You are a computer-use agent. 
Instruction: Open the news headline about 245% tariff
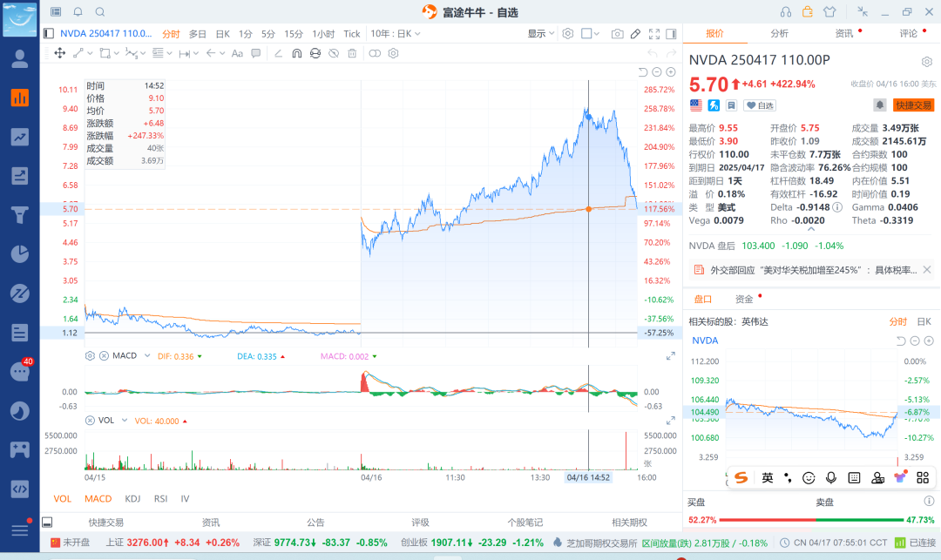coord(813,270)
